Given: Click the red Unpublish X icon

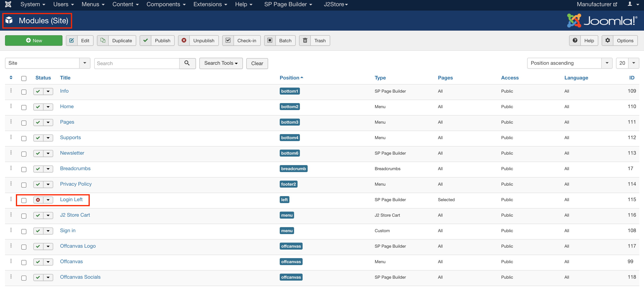Looking at the screenshot, I should point(184,41).
